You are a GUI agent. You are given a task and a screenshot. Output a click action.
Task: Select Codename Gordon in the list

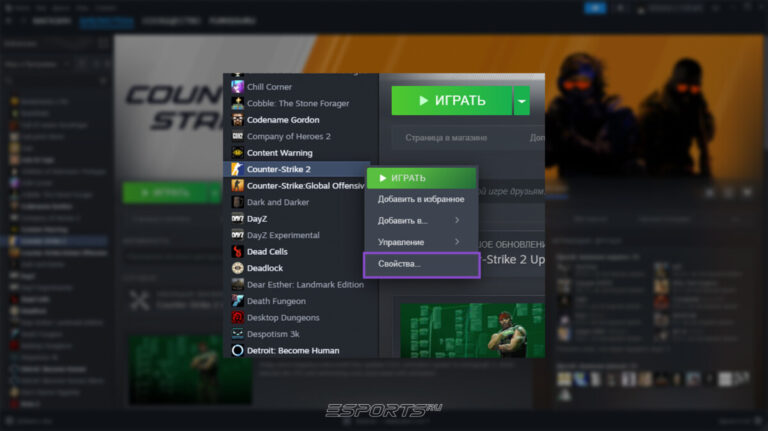point(283,120)
